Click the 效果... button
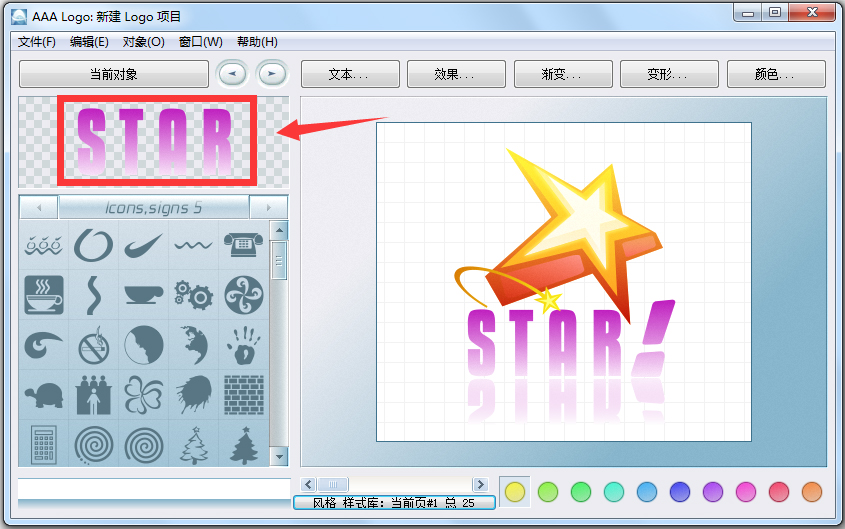The height and width of the screenshot is (529, 845). (x=455, y=74)
